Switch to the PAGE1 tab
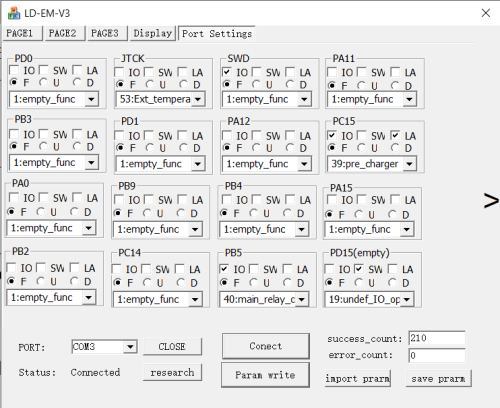The width and height of the screenshot is (500, 408). [x=23, y=33]
